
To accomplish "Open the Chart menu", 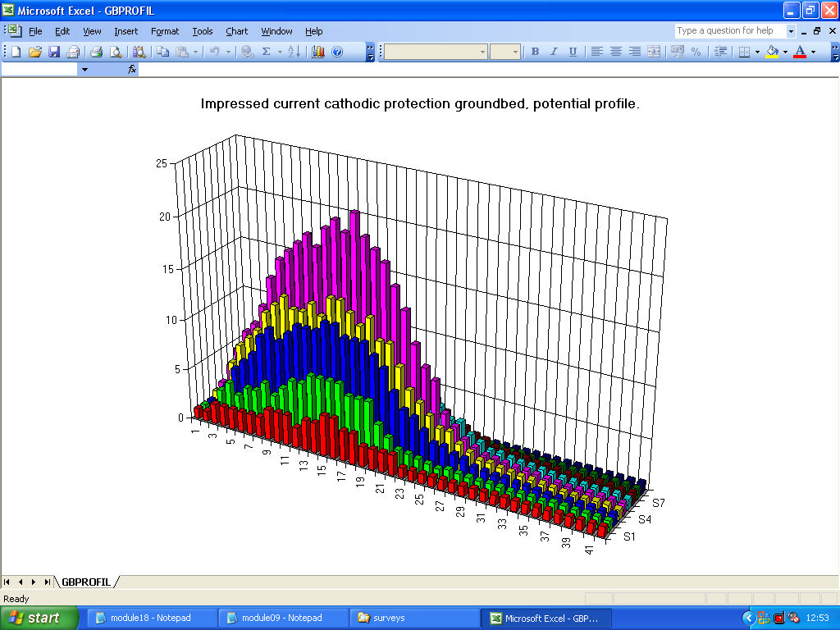I will [236, 31].
